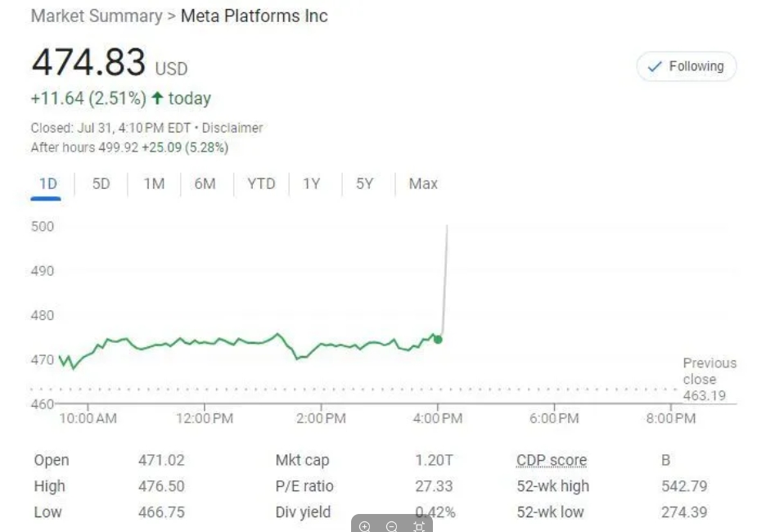Click the green up arrow beside today
The height and width of the screenshot is (532, 784).
coord(156,98)
